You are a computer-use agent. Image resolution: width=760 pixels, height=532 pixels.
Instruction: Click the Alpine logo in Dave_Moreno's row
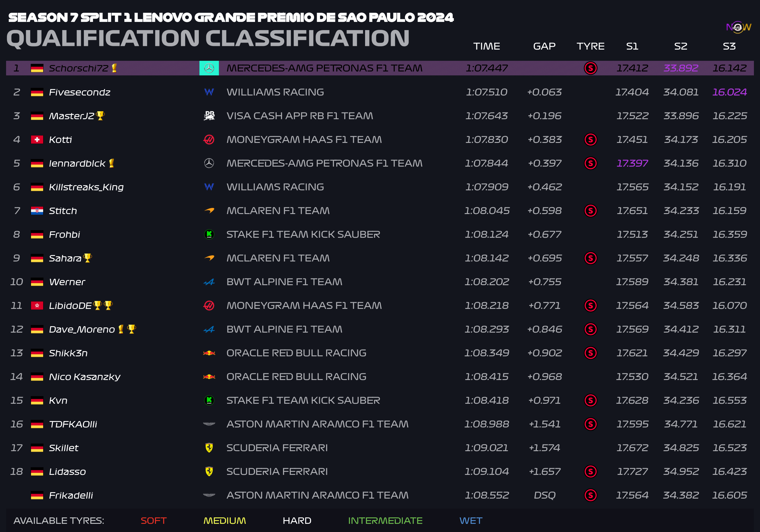coord(209,329)
